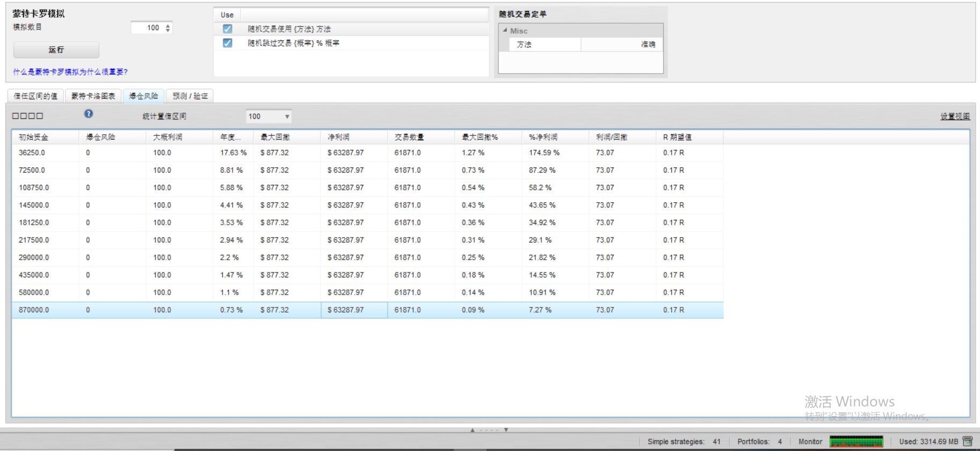This screenshot has height=451, width=980.
Task: Click the 模拟数目 spinner arrows
Action: coord(168,28)
